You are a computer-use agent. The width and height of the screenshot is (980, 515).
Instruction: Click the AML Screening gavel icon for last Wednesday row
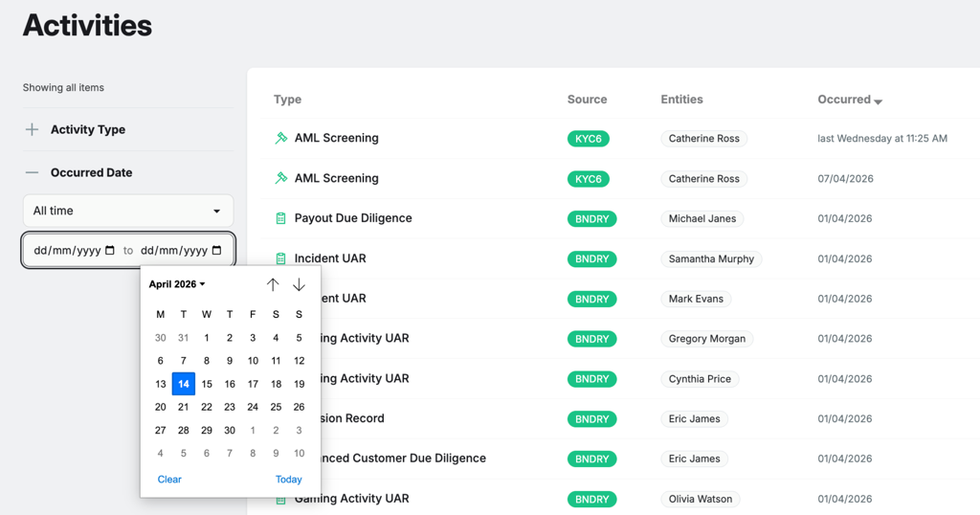(x=280, y=138)
